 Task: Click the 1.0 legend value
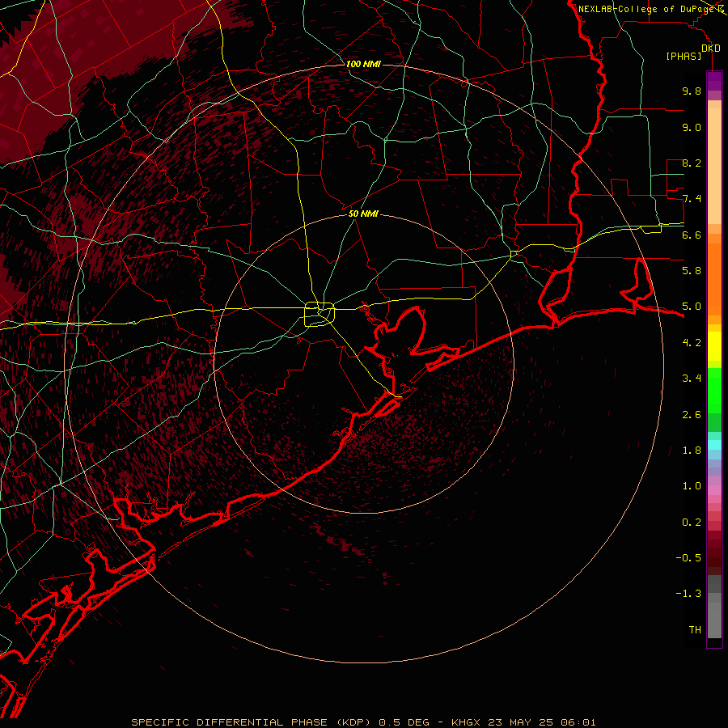click(x=692, y=486)
